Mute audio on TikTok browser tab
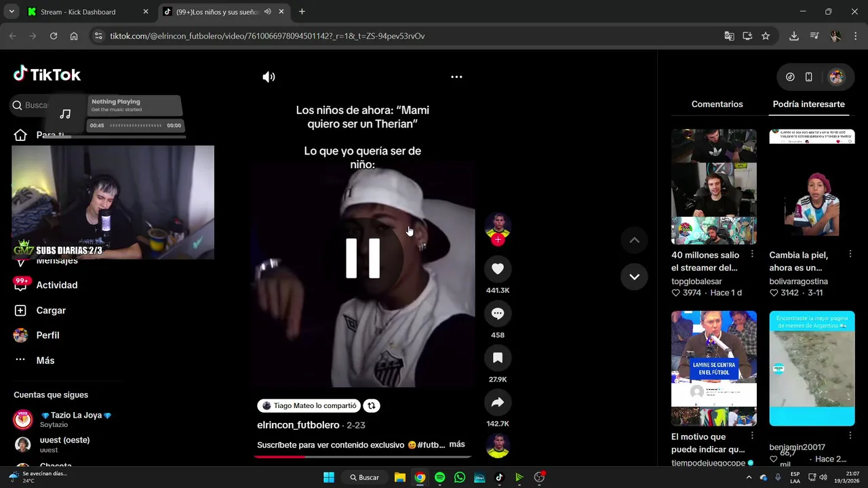The width and height of the screenshot is (868, 488). click(267, 12)
